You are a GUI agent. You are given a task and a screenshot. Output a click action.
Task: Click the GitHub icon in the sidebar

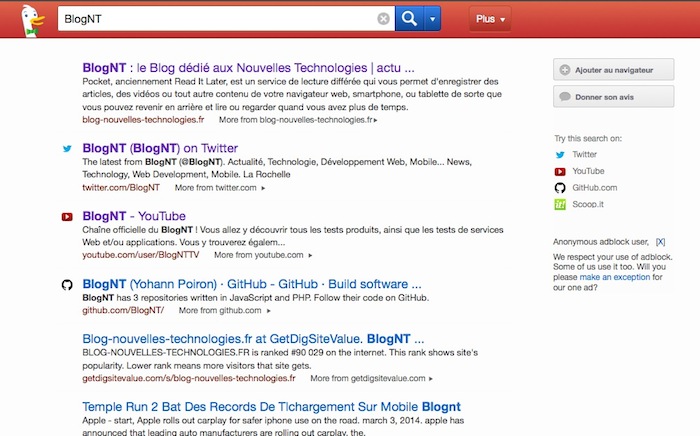tap(561, 187)
